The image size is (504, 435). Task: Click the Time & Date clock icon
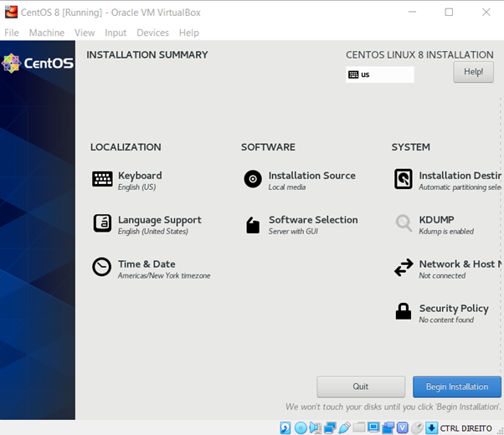102,267
